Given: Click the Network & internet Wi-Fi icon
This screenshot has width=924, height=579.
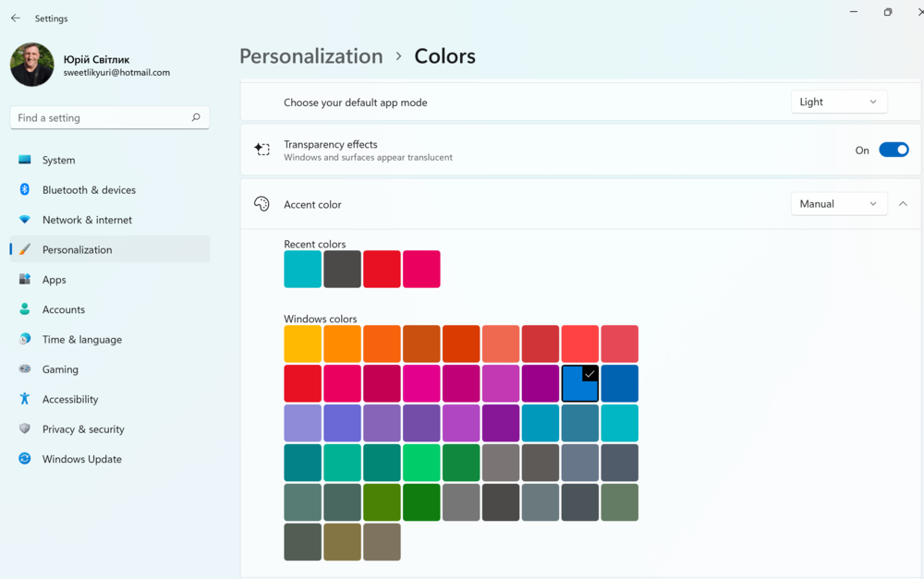Looking at the screenshot, I should click(x=25, y=220).
